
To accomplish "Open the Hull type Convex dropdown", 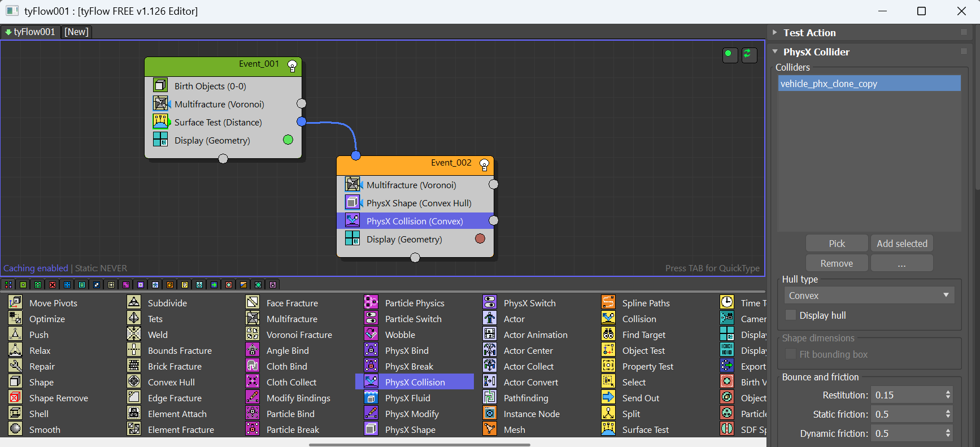I will [x=869, y=295].
